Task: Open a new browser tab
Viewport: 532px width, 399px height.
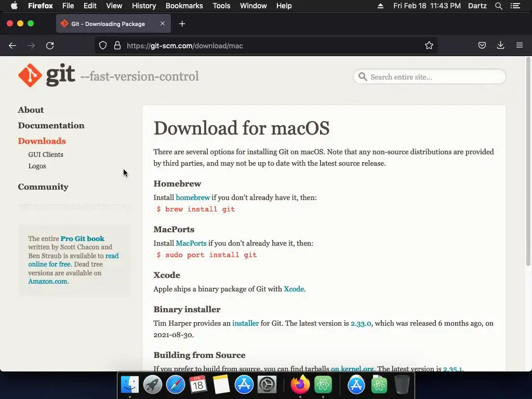Action: tap(182, 24)
